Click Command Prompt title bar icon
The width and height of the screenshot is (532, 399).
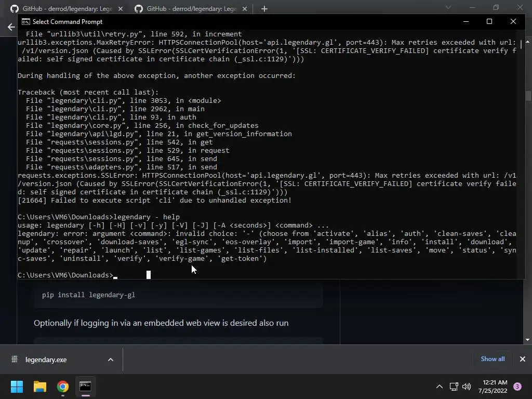click(26, 22)
